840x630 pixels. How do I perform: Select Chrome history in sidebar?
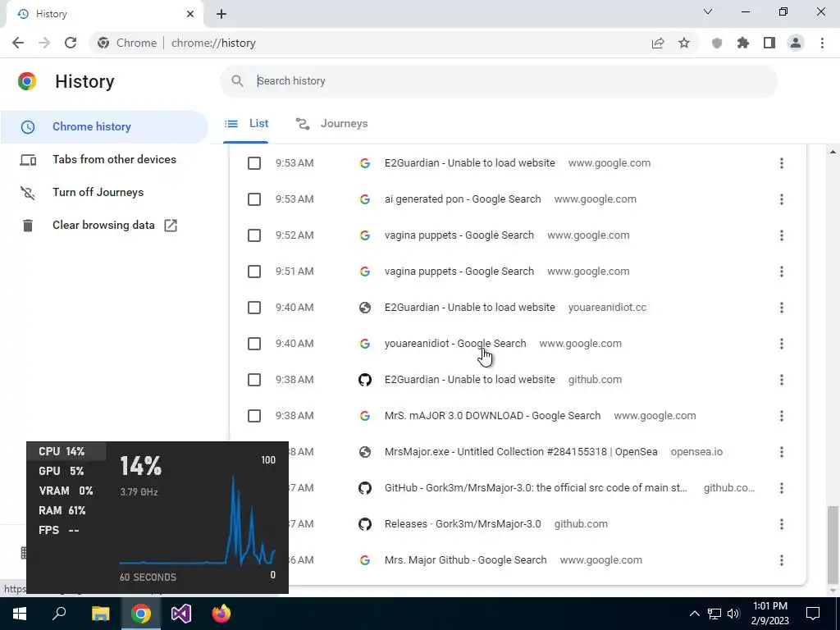104,127
